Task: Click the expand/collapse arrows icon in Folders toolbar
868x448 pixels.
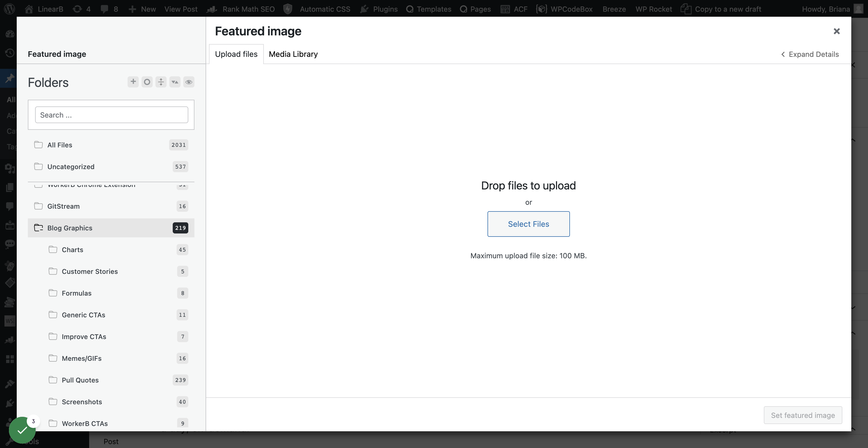Action: click(x=161, y=82)
